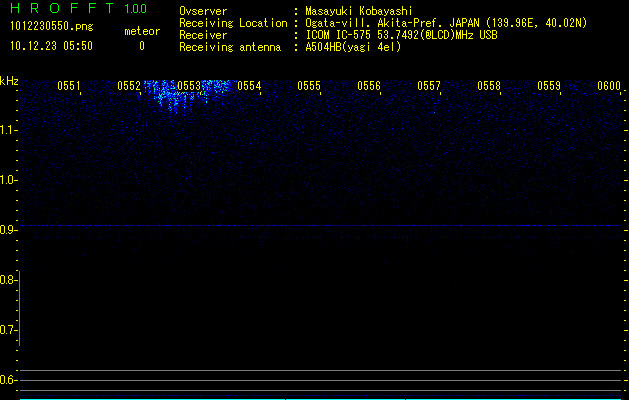Click the 0558 time marker
The image size is (629, 400).
pyautogui.click(x=489, y=86)
